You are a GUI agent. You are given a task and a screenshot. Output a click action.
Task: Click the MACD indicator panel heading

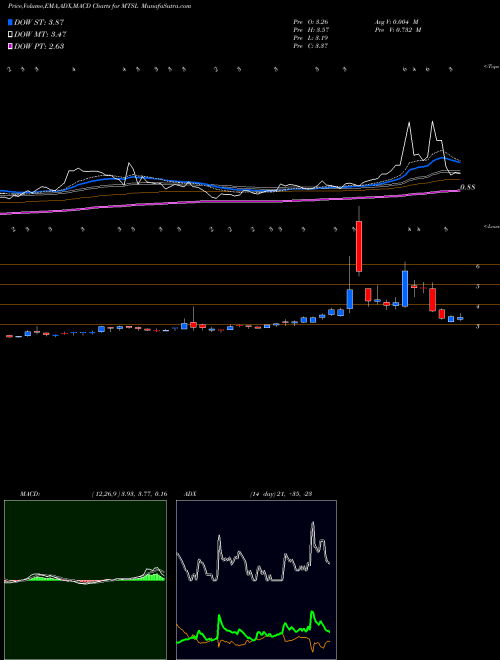tap(29, 494)
